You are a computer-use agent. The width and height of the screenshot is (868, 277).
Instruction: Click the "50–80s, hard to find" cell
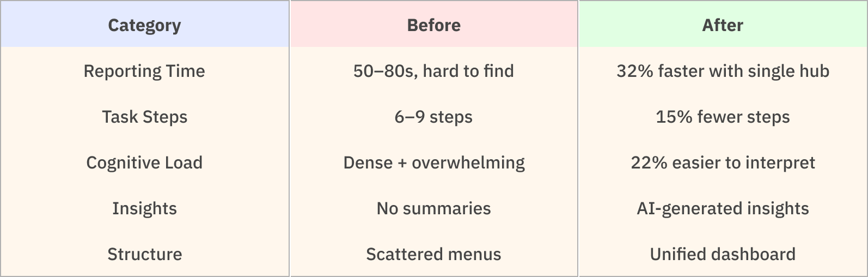pyautogui.click(x=433, y=71)
